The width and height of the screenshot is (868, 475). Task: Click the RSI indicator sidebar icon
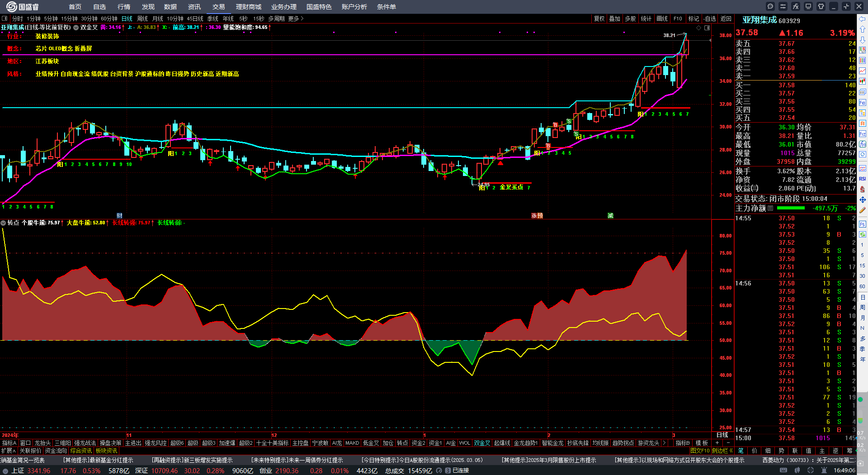[863, 179]
